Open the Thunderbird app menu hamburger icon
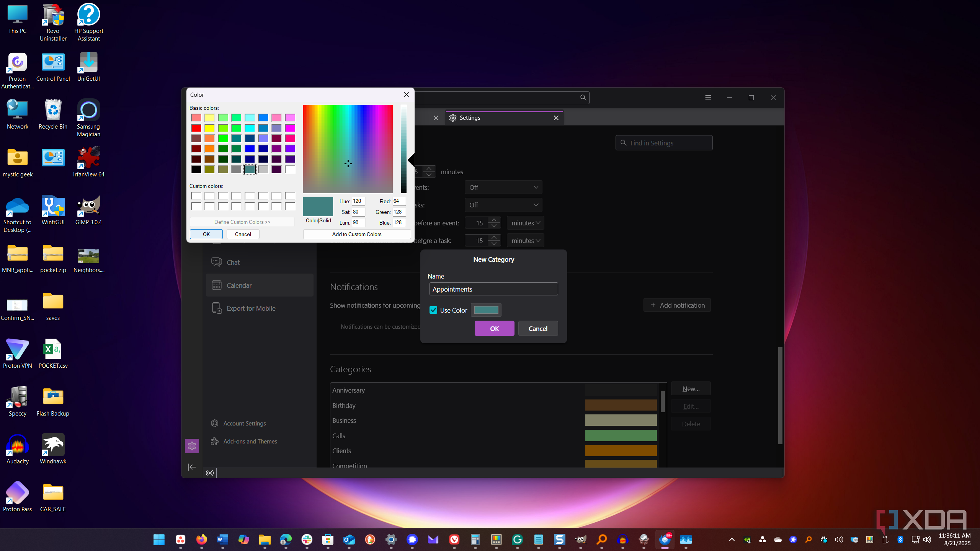This screenshot has height=551, width=980. coord(708,98)
